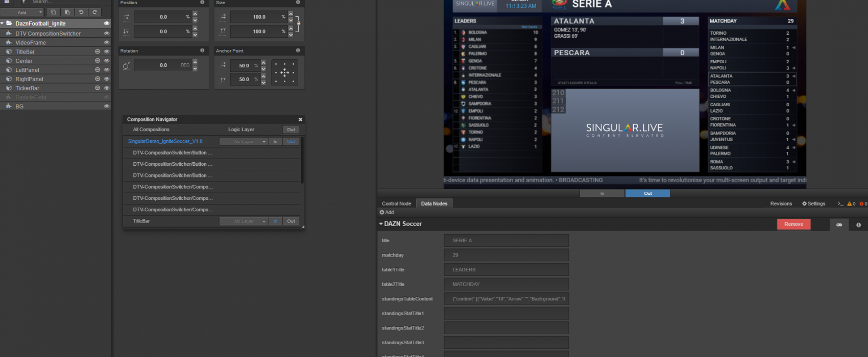Click the Rotation degrees value field
The width and height of the screenshot is (868, 357).
[x=163, y=65]
